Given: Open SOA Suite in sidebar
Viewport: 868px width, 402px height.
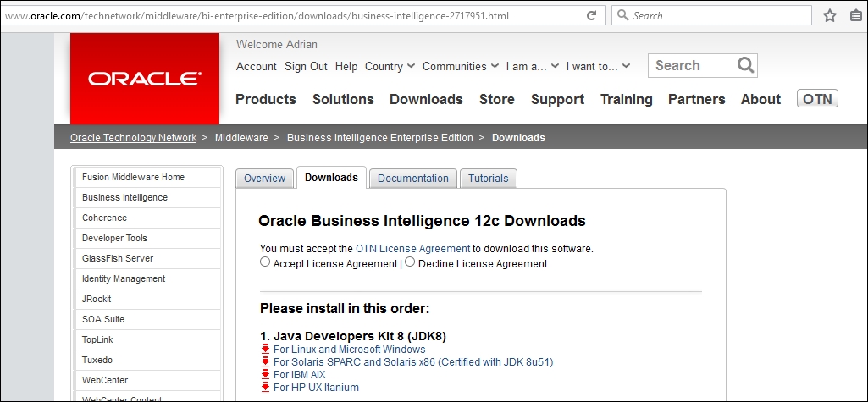Looking at the screenshot, I should 148,319.
